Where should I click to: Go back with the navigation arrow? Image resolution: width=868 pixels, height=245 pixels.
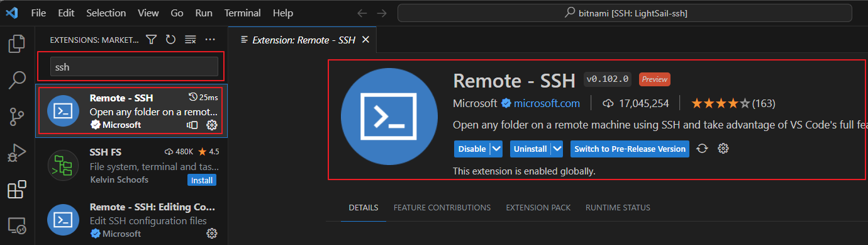coord(362,13)
